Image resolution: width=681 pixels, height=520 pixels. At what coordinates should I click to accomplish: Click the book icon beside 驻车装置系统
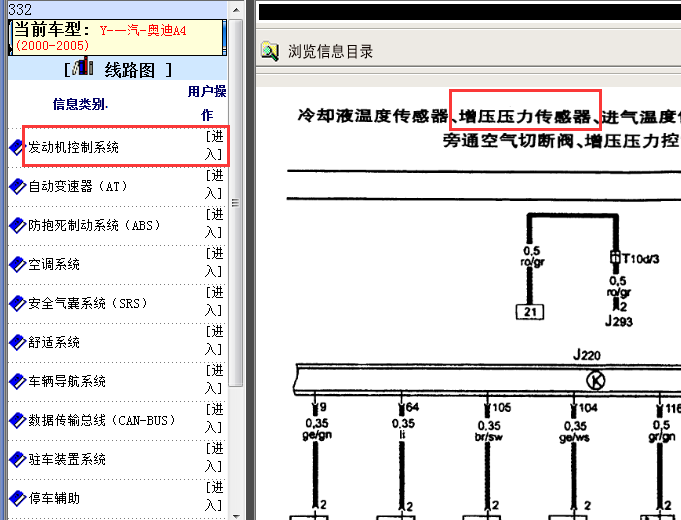tap(17, 459)
